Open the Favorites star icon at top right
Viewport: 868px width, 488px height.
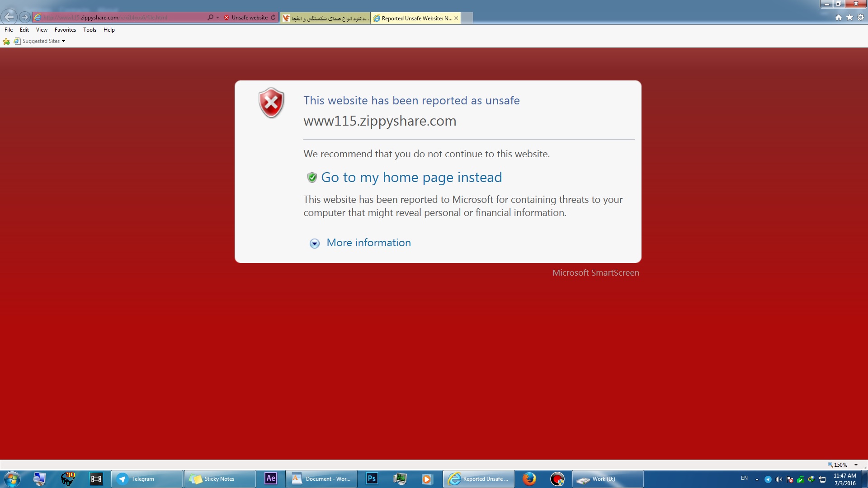849,18
